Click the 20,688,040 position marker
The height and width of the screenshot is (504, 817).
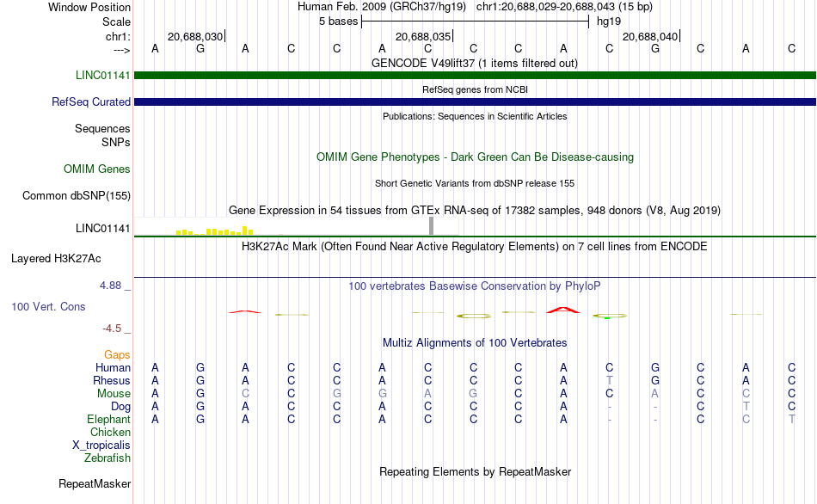click(x=650, y=36)
